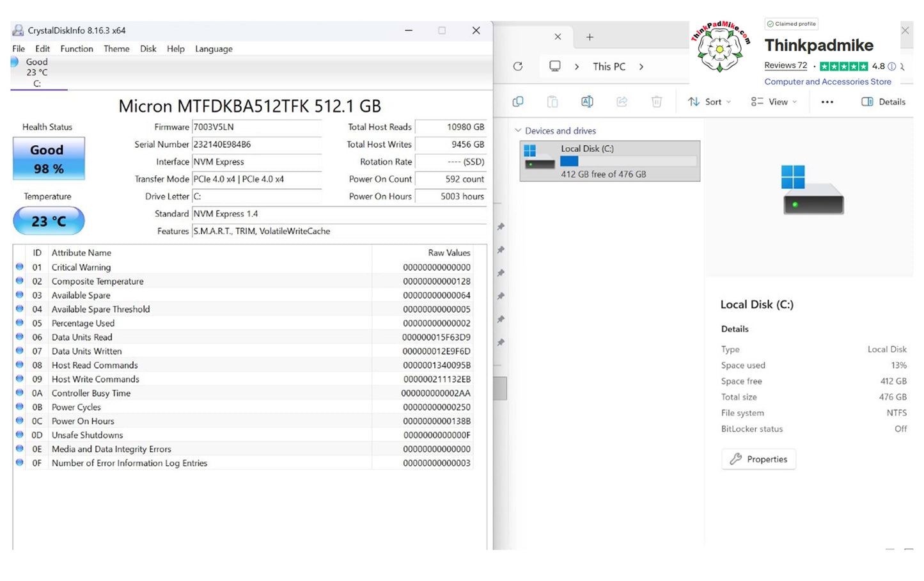The image size is (924, 581).
Task: Toggle the Details pane button
Action: pyautogui.click(x=883, y=102)
